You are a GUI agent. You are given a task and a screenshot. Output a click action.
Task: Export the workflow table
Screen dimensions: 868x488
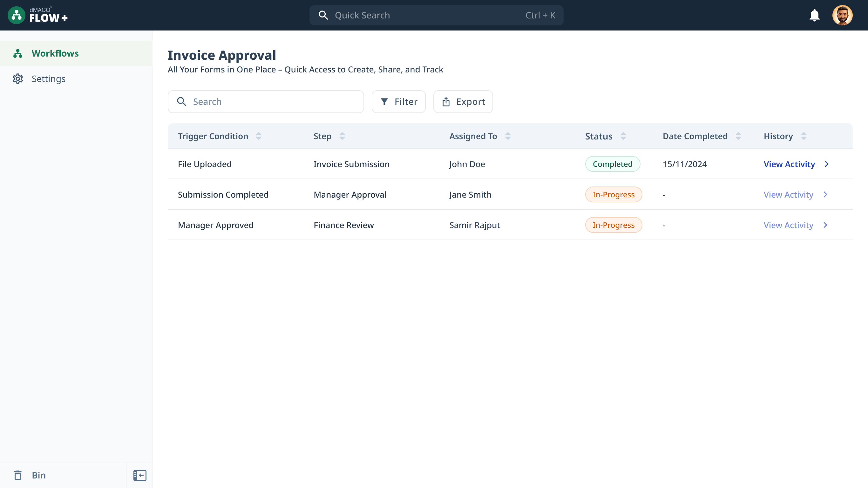click(463, 102)
